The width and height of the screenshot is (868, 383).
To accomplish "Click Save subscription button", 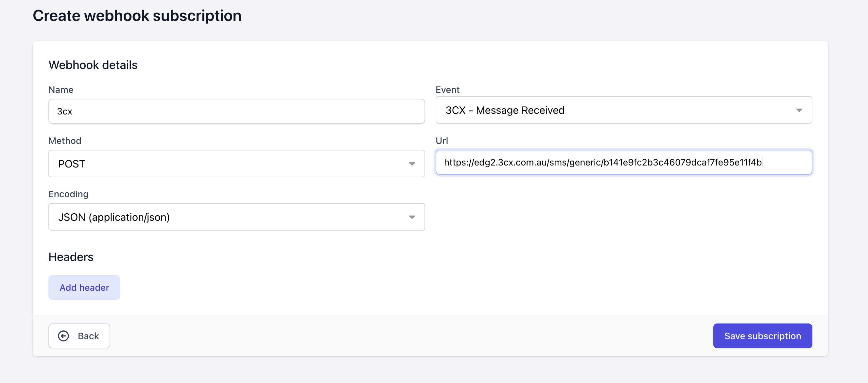I will click(x=763, y=336).
